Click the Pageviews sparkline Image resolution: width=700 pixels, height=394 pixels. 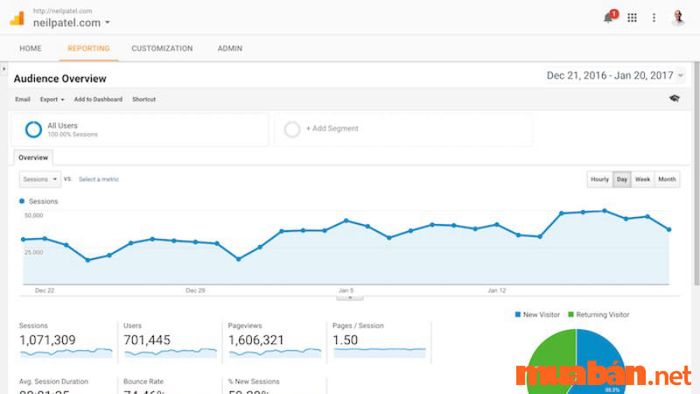click(275, 353)
